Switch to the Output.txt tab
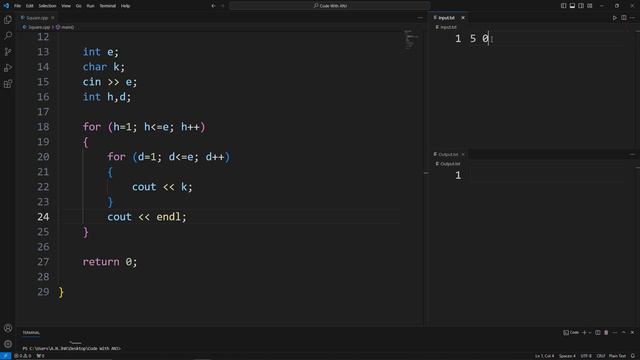This screenshot has width=640, height=360. (x=448, y=154)
